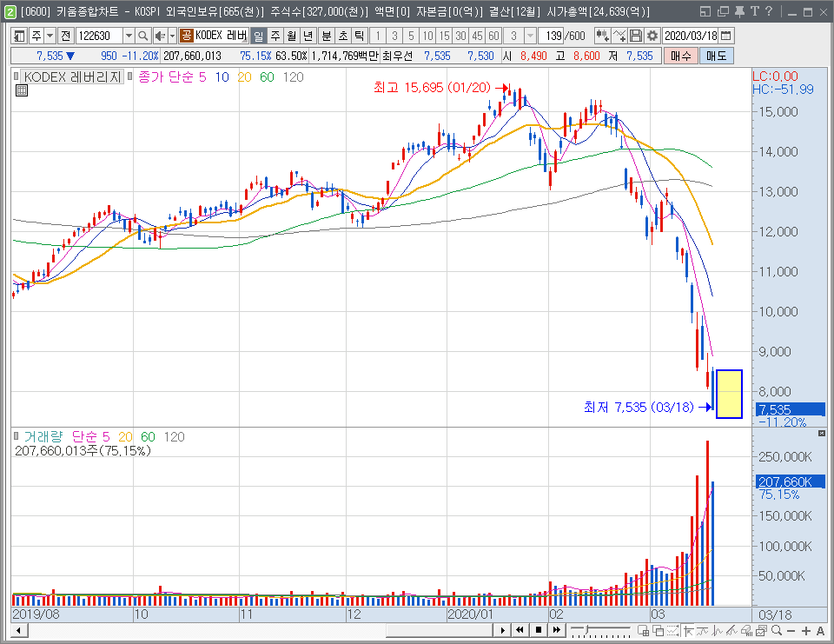Image resolution: width=834 pixels, height=644 pixels.
Task: Click the add line overlay icon
Action: 619,36
